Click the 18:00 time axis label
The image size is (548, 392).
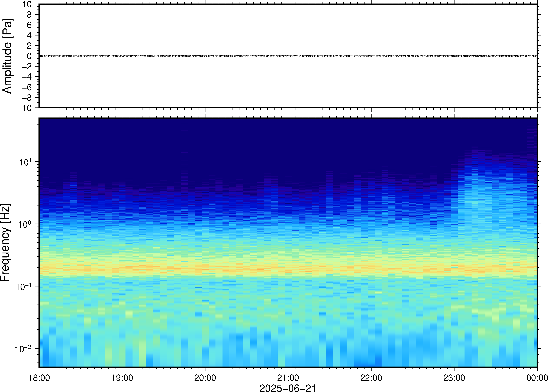pyautogui.click(x=39, y=378)
